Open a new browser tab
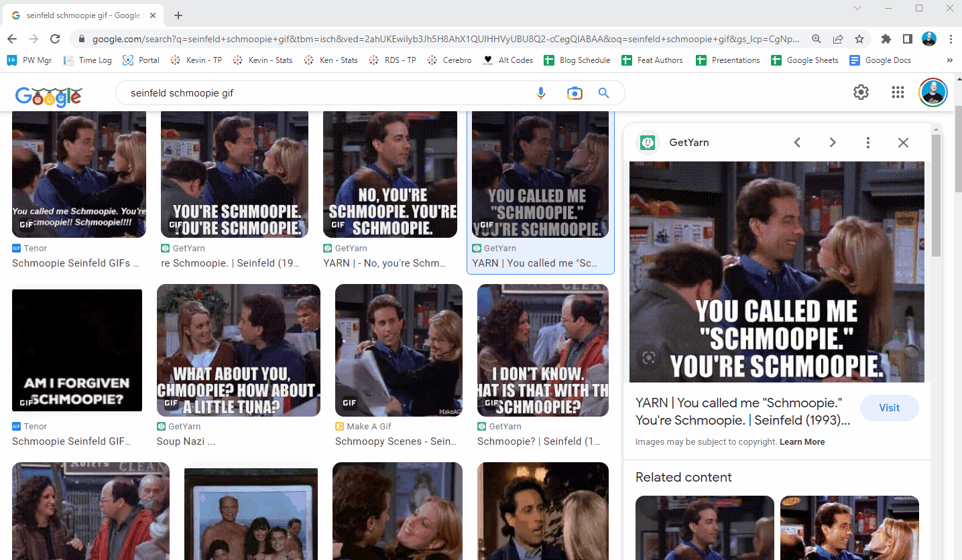 [178, 15]
